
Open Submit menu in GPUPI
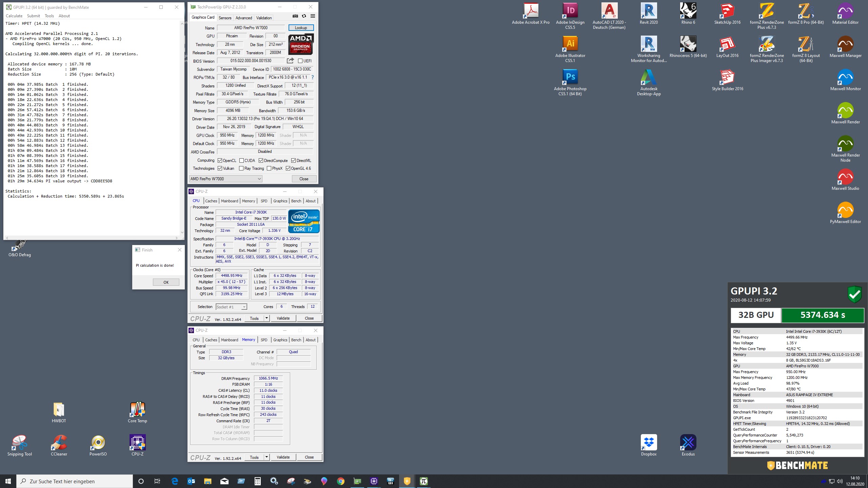pyautogui.click(x=34, y=16)
